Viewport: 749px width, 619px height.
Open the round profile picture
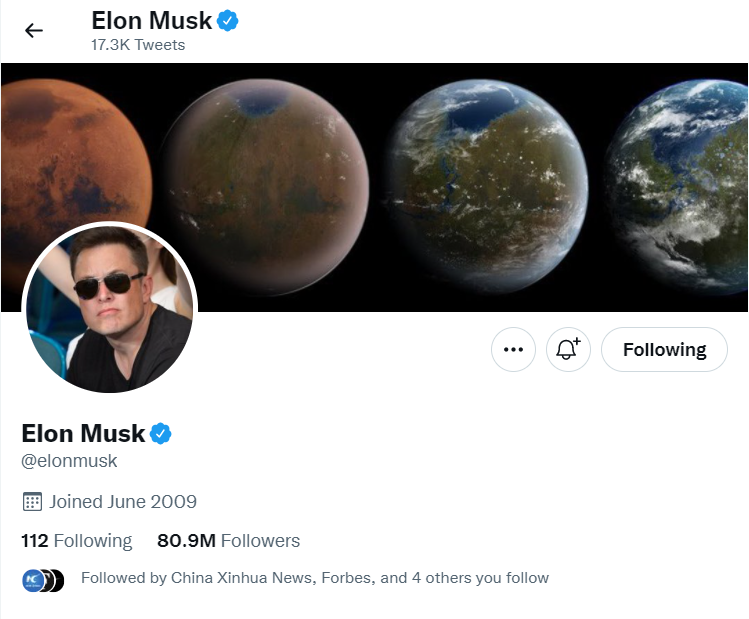(109, 309)
